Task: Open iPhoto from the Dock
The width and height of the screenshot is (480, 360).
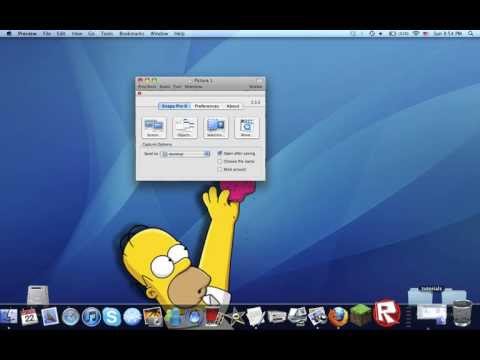Action: pyautogui.click(x=153, y=317)
